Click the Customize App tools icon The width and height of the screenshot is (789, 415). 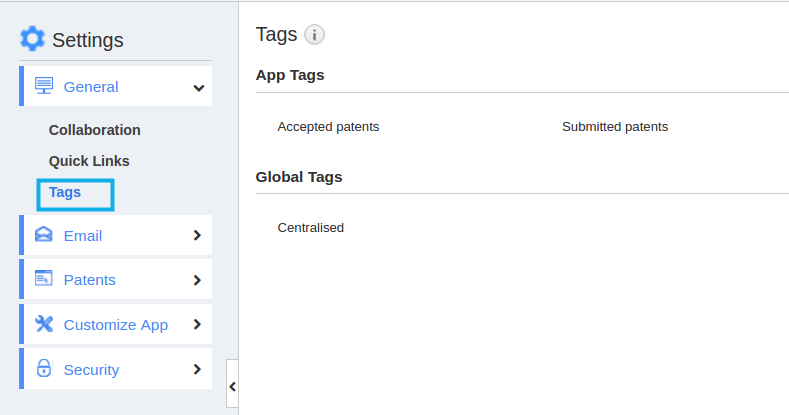click(44, 324)
